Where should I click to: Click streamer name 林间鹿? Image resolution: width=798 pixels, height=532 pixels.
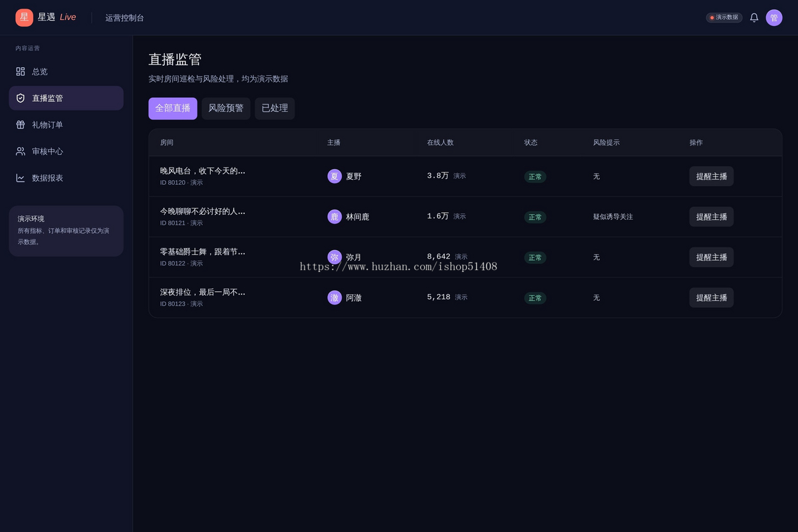click(358, 217)
